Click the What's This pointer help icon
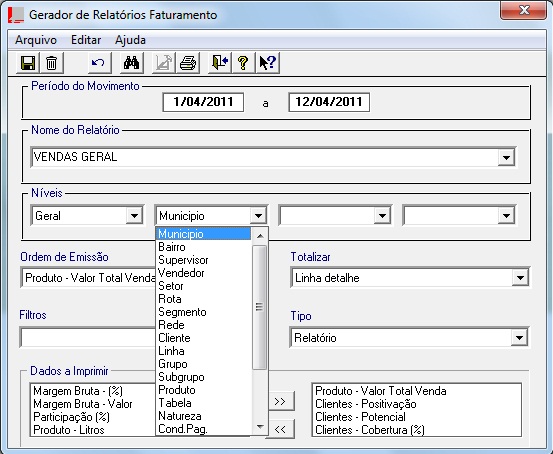Screen dimensions: 553x454 268,63
